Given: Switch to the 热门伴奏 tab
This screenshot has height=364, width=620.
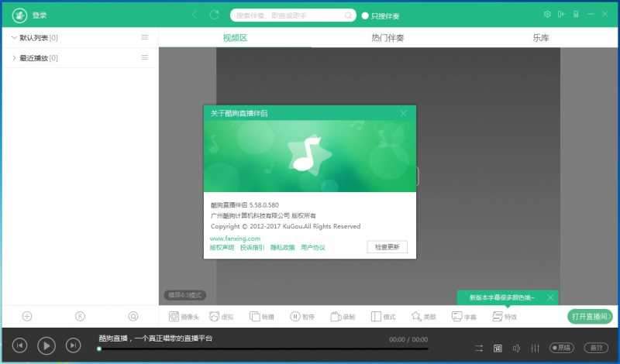Looking at the screenshot, I should (x=387, y=38).
